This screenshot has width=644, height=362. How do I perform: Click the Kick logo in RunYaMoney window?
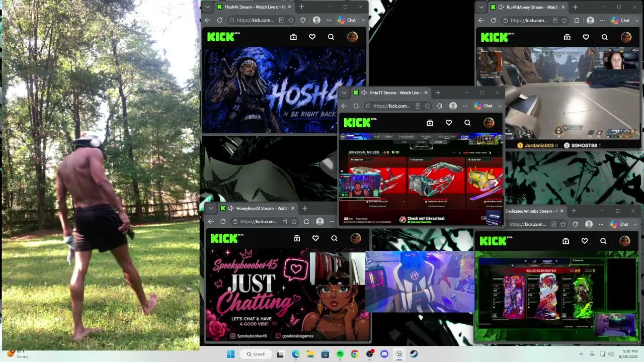tap(496, 37)
